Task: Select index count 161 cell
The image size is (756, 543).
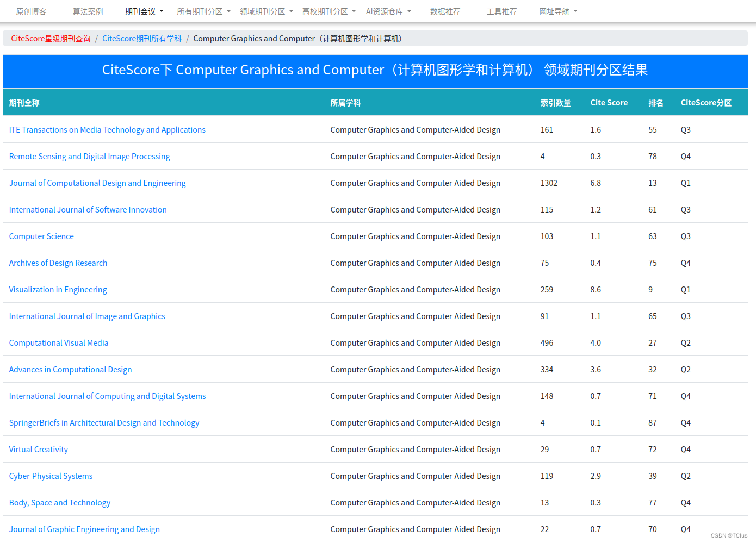Action: (x=547, y=130)
